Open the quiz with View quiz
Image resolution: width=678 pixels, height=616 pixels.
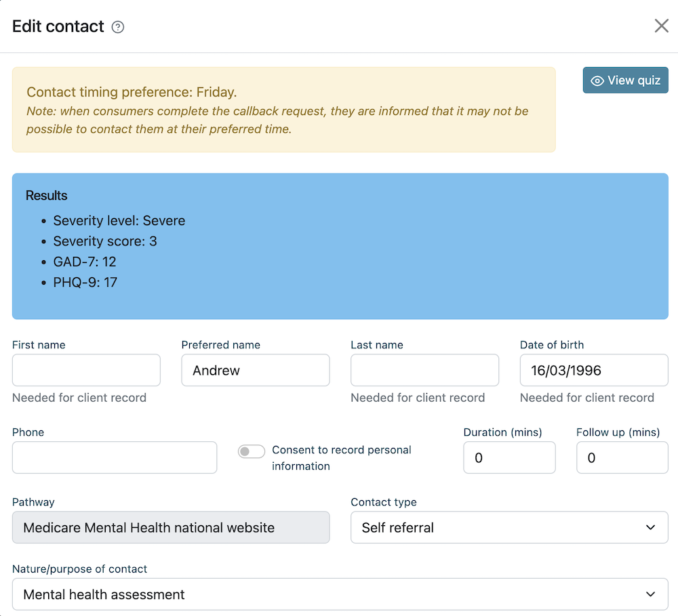coord(625,80)
